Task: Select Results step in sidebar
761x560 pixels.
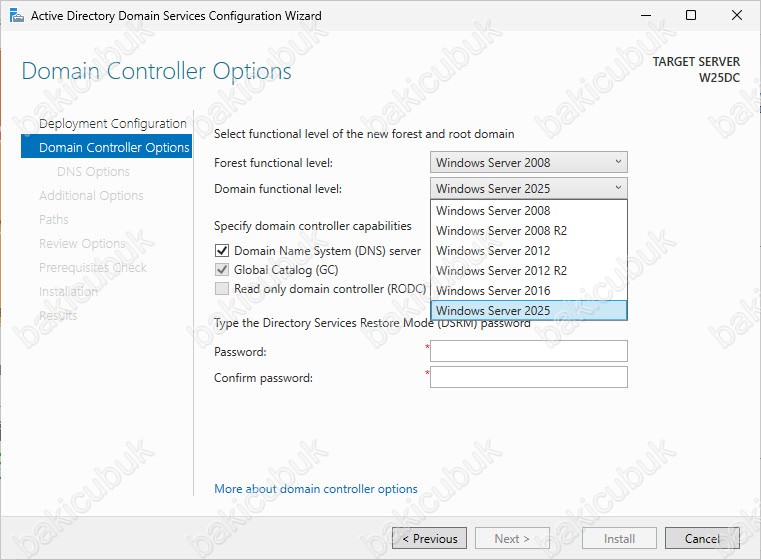Action: (58, 315)
